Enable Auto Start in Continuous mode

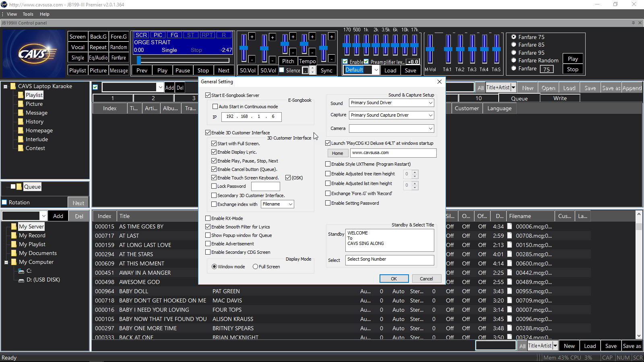pyautogui.click(x=215, y=107)
